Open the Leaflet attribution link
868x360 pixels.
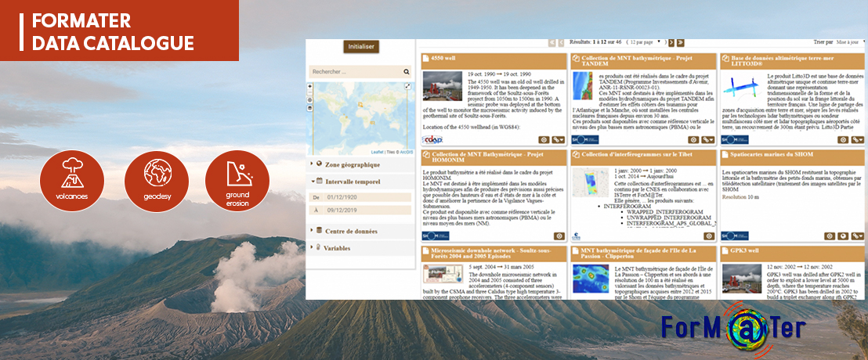point(377,152)
